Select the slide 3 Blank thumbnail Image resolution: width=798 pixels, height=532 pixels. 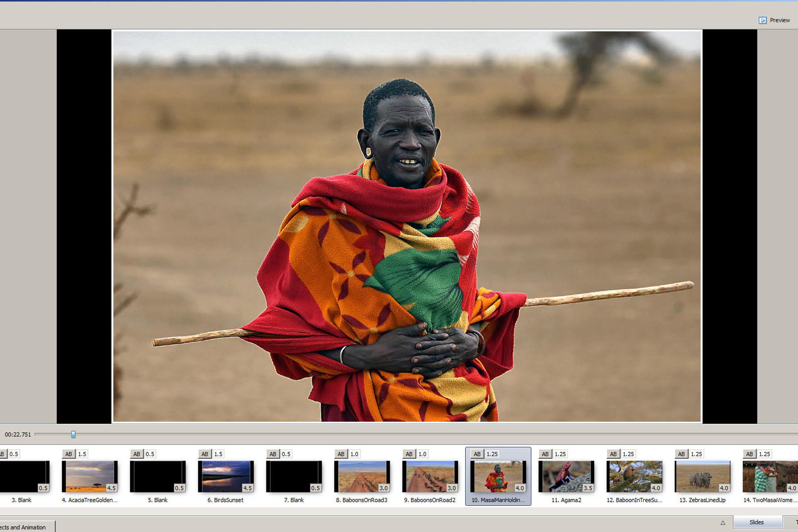click(x=24, y=477)
